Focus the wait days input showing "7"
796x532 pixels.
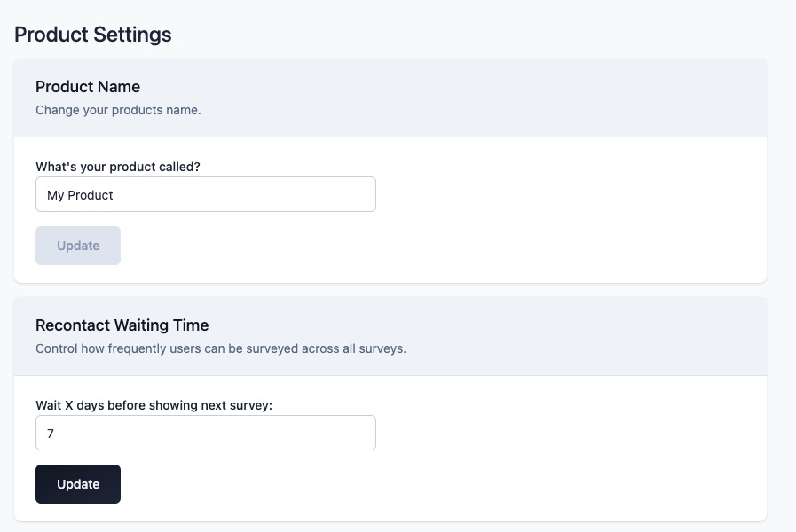click(x=205, y=434)
